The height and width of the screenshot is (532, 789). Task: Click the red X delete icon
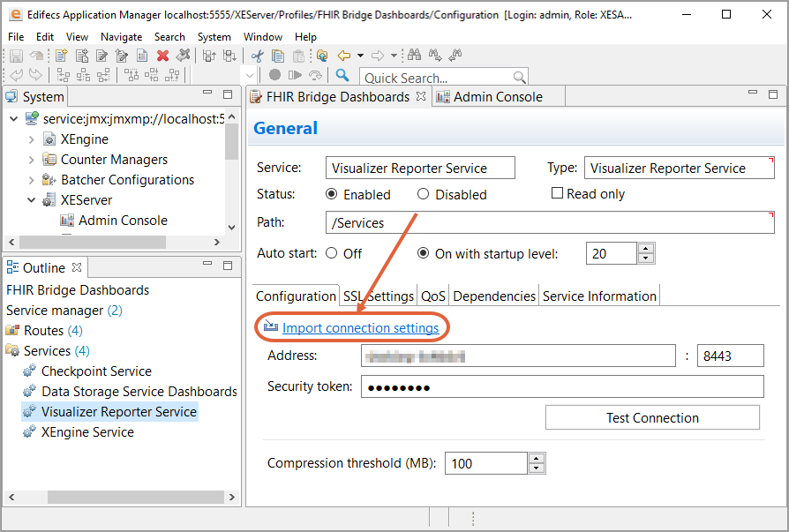(x=162, y=56)
